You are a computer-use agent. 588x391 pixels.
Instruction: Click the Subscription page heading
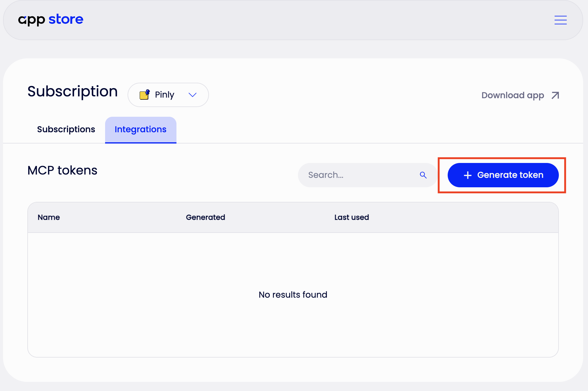pos(73,92)
